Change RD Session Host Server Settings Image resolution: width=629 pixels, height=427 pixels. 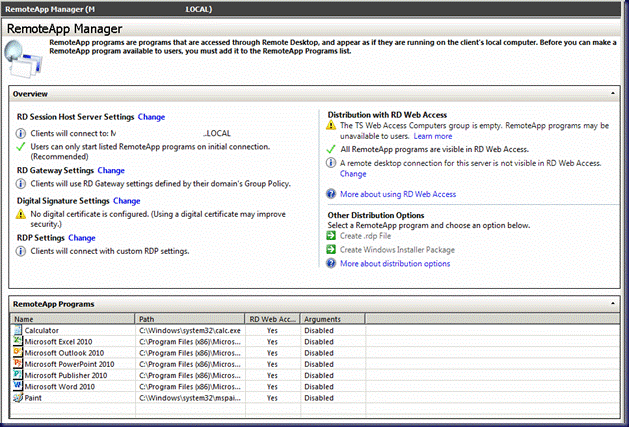point(151,117)
